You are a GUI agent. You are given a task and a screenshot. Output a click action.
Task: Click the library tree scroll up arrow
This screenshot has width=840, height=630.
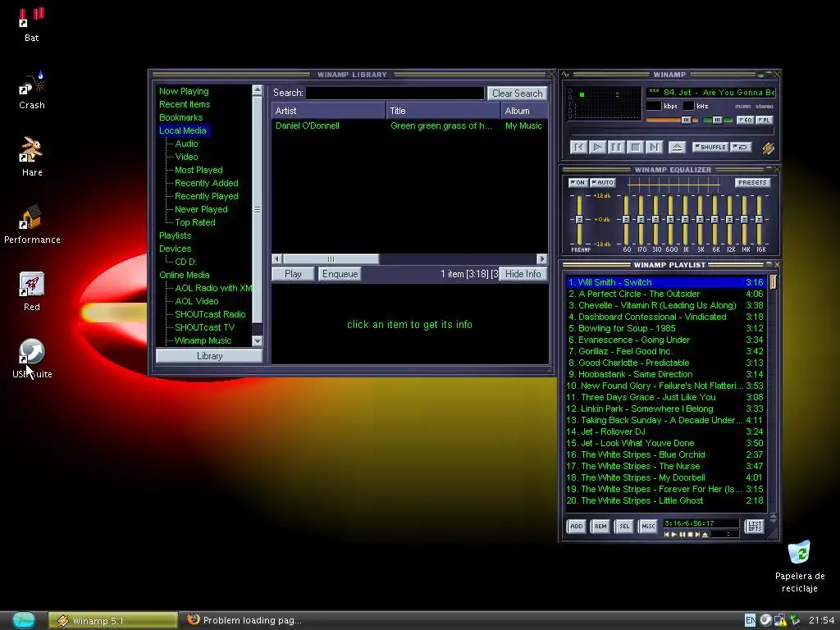tap(257, 90)
